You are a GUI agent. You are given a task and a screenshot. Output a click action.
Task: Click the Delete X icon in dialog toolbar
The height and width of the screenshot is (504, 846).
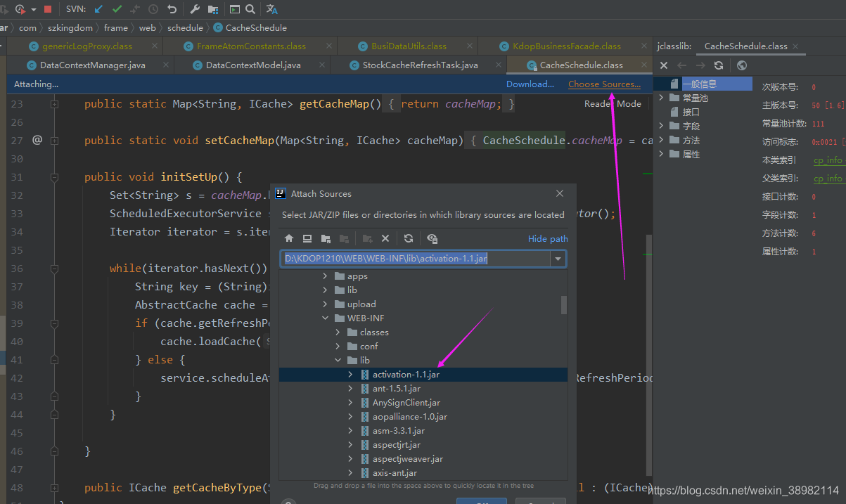385,238
